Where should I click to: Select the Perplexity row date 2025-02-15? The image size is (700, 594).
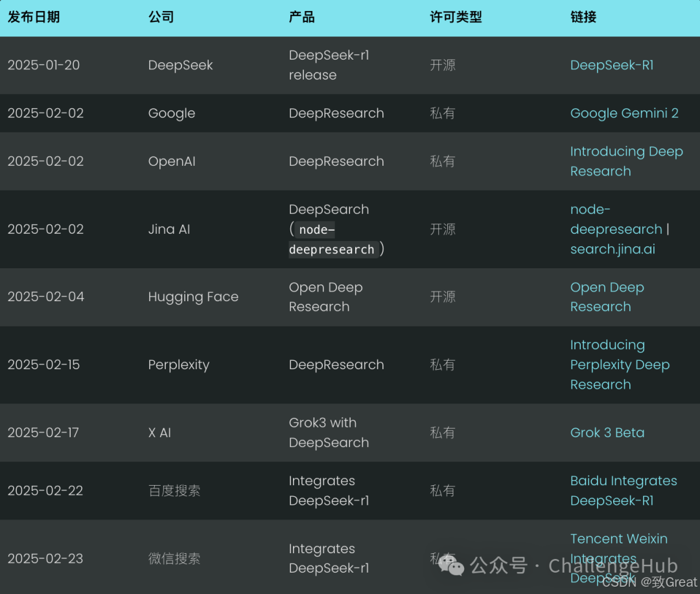click(x=43, y=365)
